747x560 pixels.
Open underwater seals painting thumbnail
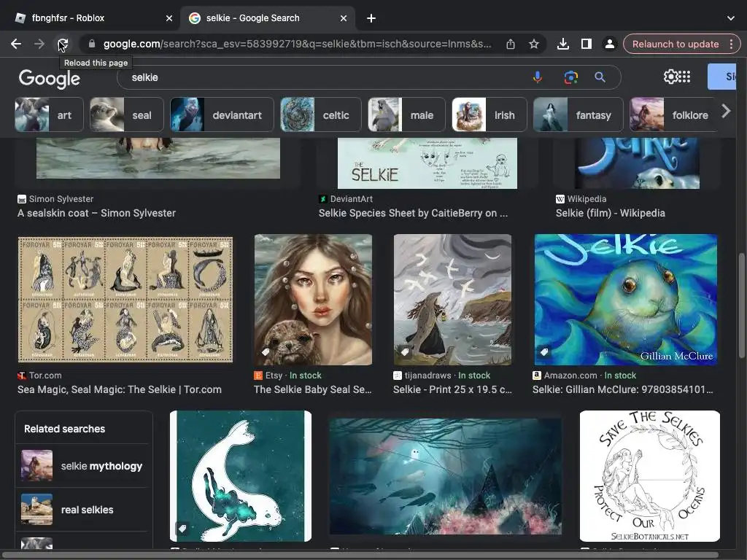tap(446, 477)
